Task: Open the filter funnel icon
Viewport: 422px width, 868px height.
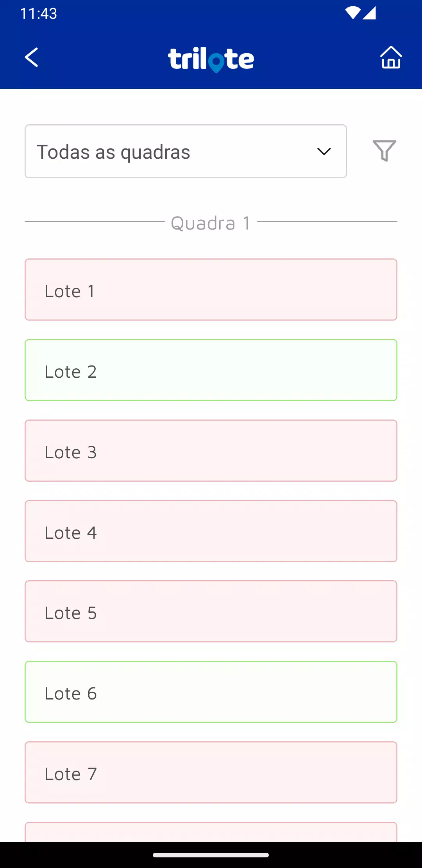Action: point(384,151)
